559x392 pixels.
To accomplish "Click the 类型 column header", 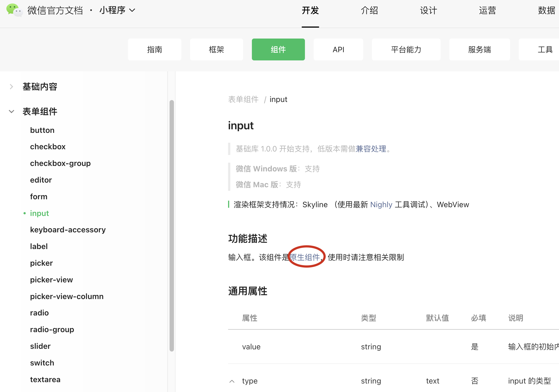I will point(369,318).
